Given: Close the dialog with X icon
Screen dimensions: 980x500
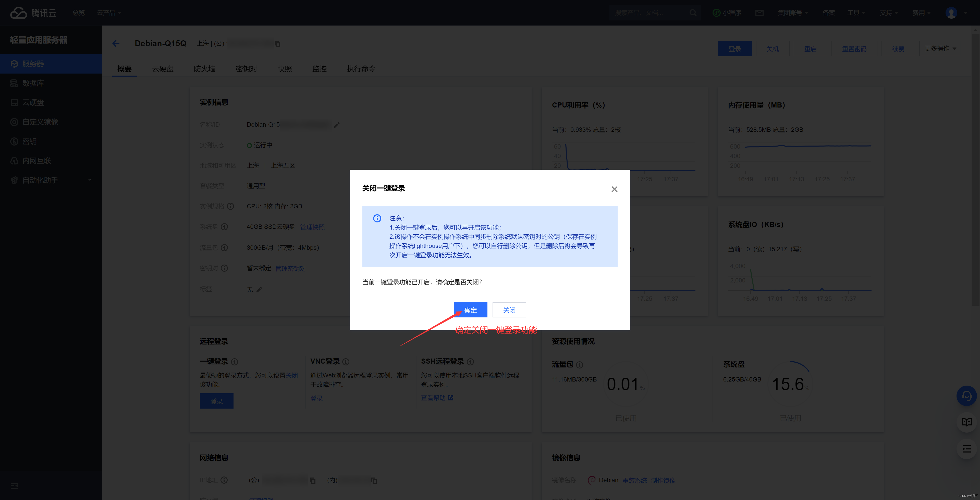Looking at the screenshot, I should pyautogui.click(x=614, y=189).
